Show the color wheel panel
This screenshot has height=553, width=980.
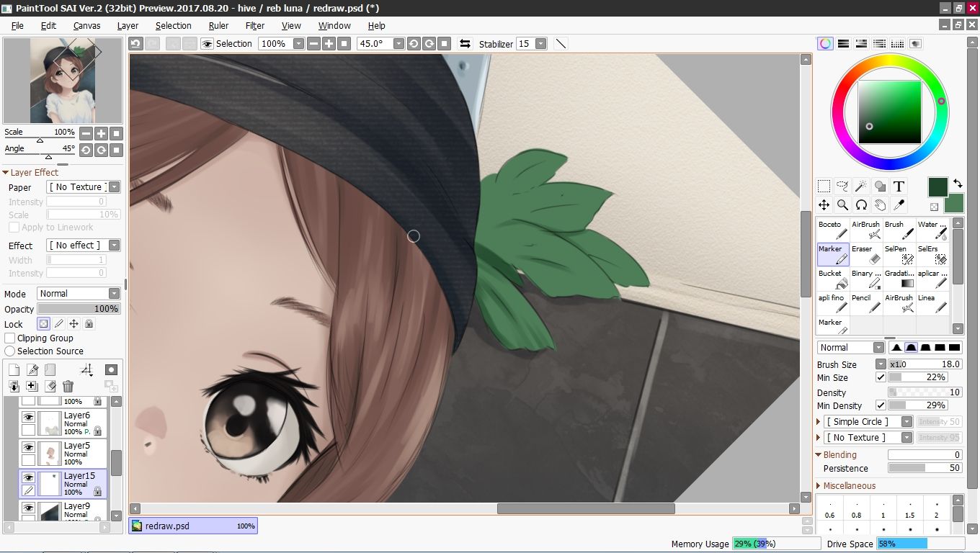tap(825, 43)
